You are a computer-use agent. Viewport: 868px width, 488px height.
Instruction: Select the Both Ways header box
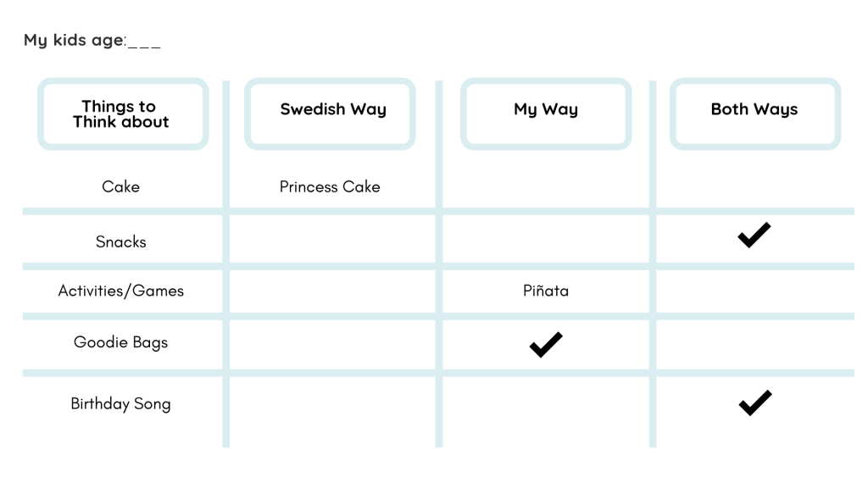(755, 114)
